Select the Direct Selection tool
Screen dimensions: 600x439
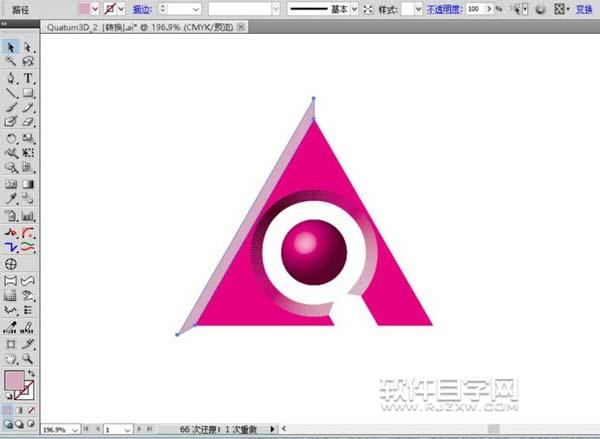coord(28,47)
